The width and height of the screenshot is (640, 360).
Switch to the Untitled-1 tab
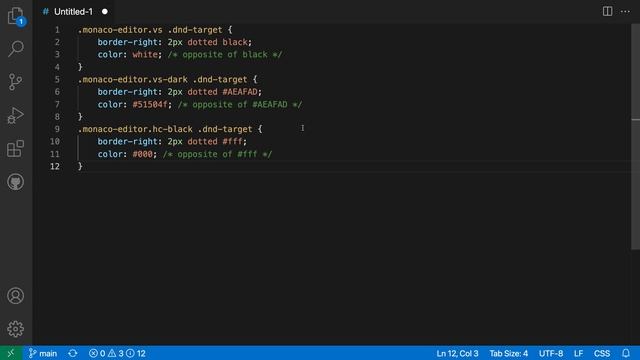click(x=73, y=12)
